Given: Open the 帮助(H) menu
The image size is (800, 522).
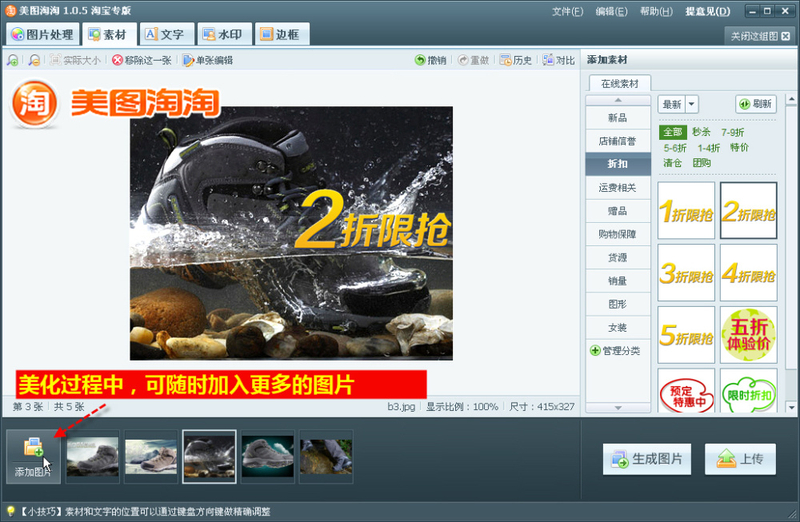Looking at the screenshot, I should click(656, 11).
